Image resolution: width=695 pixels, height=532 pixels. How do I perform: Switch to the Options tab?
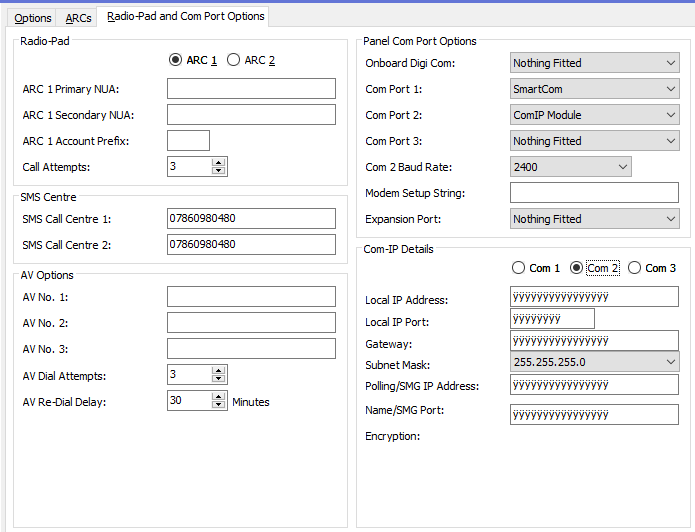(x=33, y=18)
